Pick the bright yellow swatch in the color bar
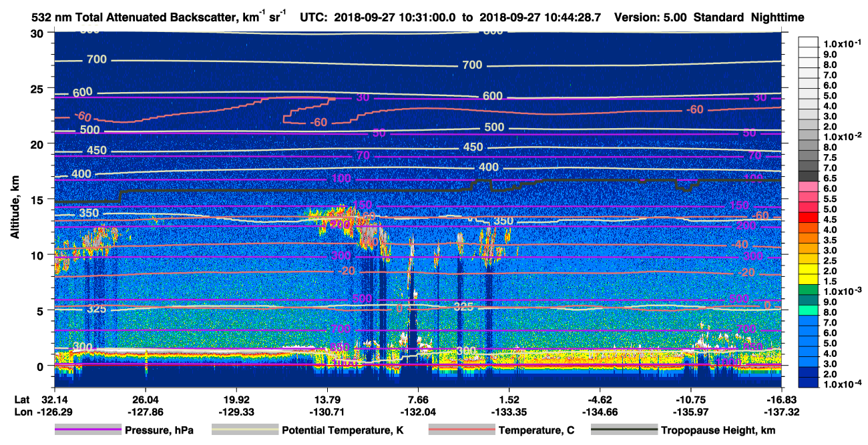Image resolution: width=868 pixels, height=445 pixels. pyautogui.click(x=808, y=270)
